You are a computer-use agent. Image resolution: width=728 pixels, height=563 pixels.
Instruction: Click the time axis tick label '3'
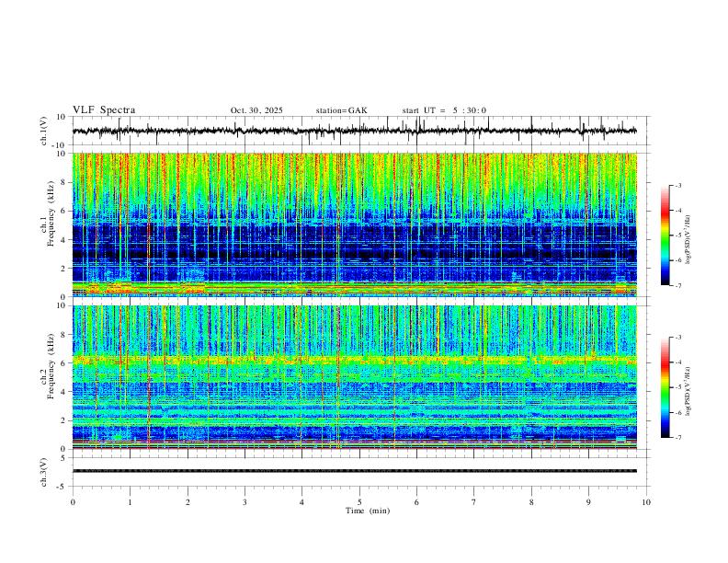point(245,502)
